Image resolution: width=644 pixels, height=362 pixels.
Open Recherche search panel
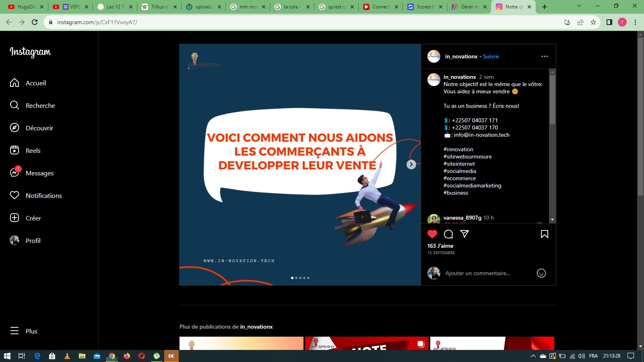coord(40,105)
